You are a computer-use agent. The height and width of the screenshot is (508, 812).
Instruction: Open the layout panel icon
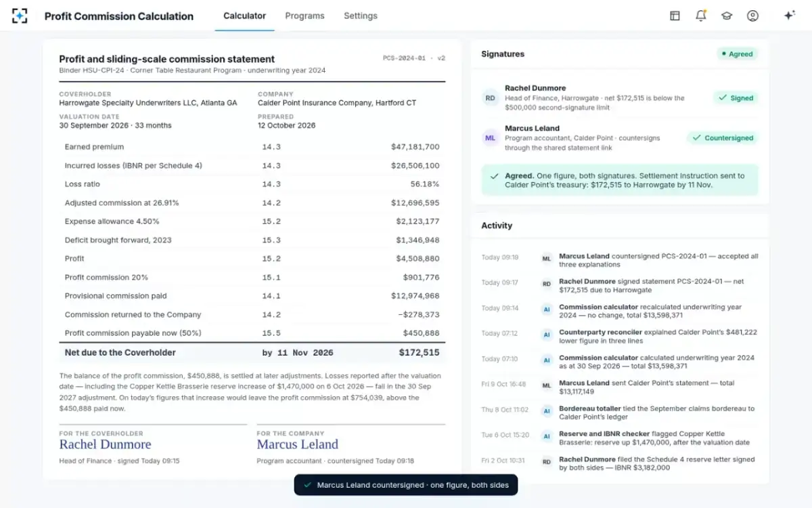pos(675,16)
